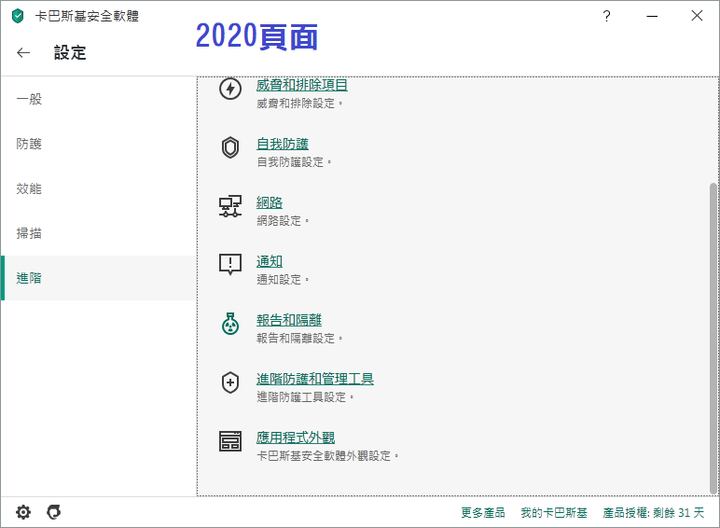Screen dimensions: 720x528
Task: Select the 防護 settings tab
Action: pos(98,144)
